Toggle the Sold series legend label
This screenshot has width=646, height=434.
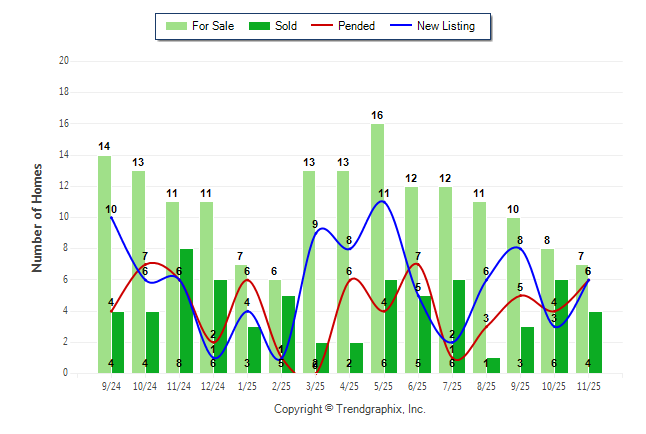click(288, 26)
